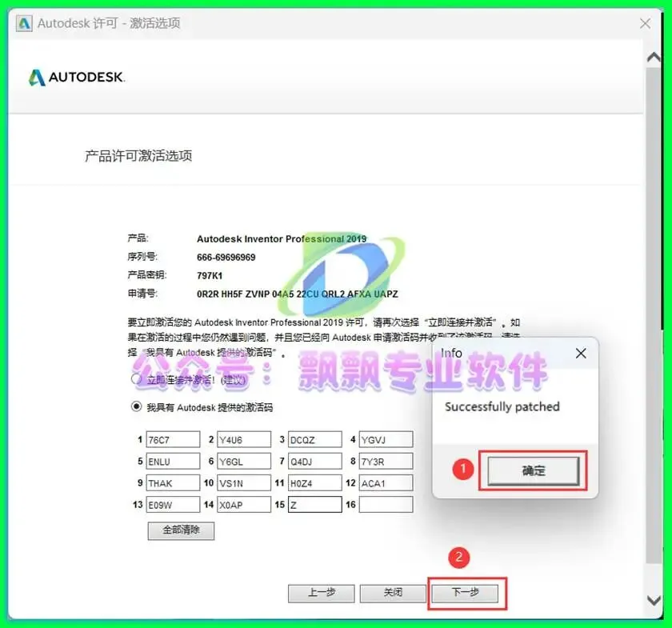Click empty activation code field 16
Viewport: 672px width, 628px height.
[386, 505]
